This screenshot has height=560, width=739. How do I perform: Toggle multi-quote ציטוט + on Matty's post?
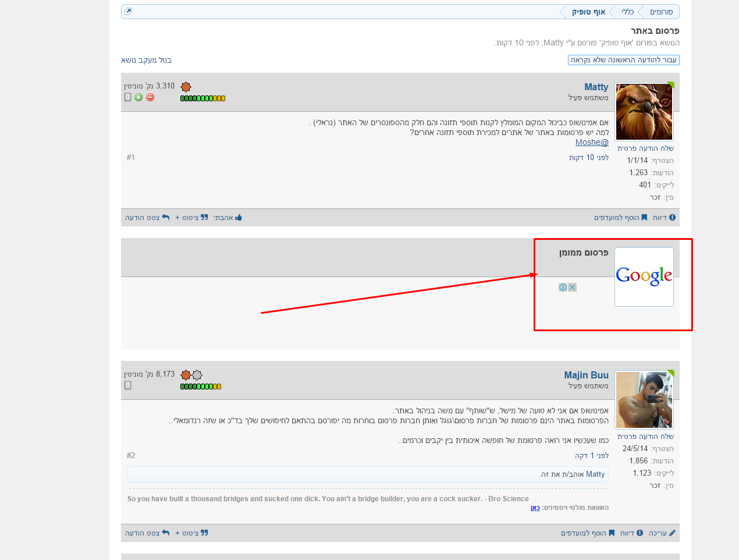[x=191, y=218]
